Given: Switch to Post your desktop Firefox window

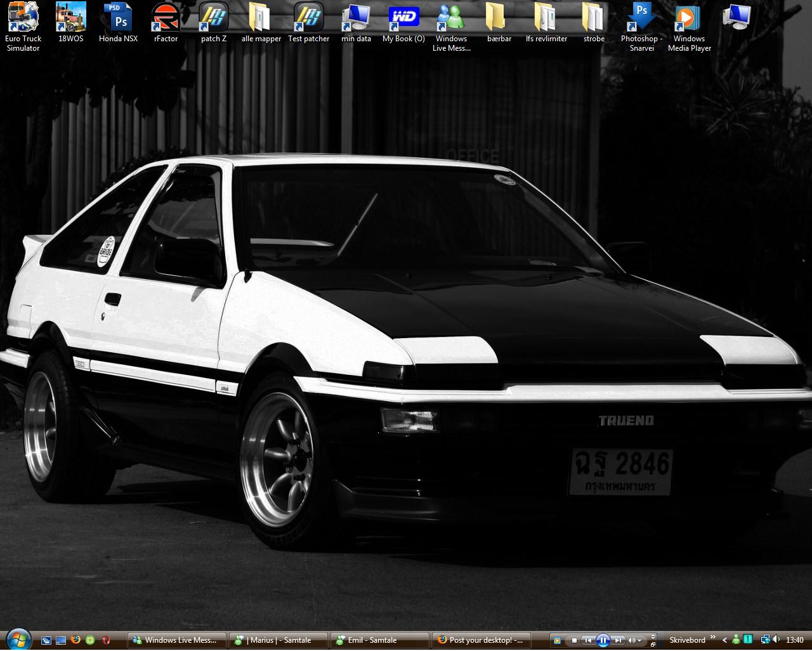Looking at the screenshot, I should (x=480, y=640).
